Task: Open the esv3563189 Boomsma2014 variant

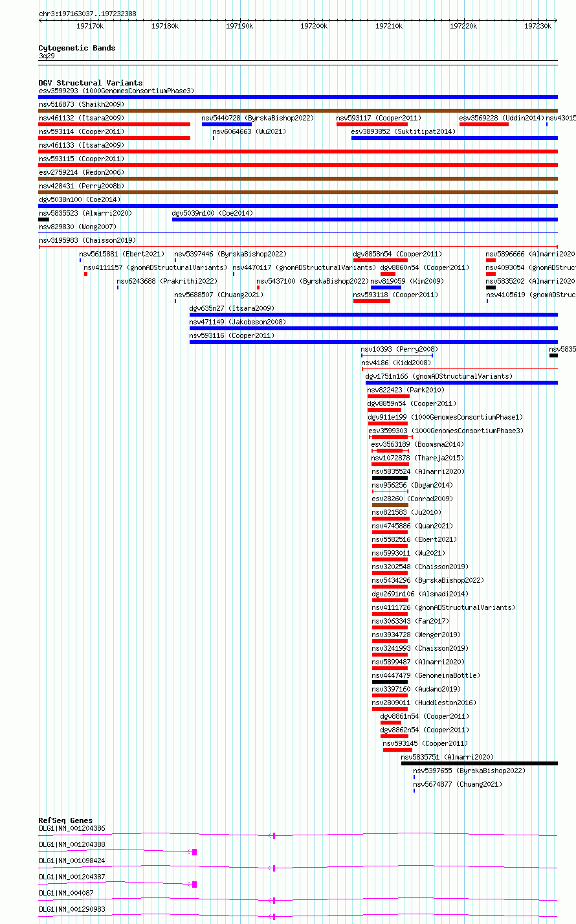Action: [x=390, y=451]
